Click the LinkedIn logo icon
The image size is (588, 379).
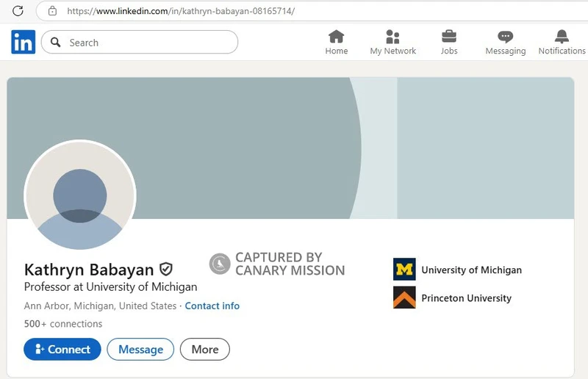pos(23,43)
